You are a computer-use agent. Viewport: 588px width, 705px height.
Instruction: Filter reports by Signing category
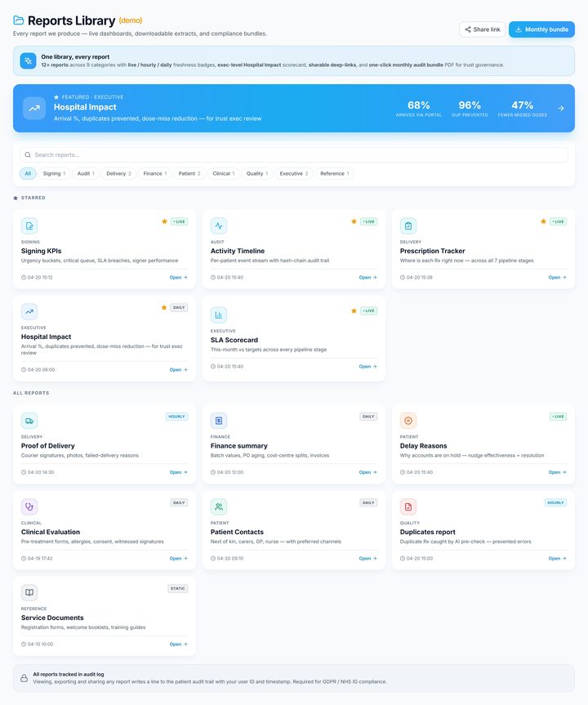tap(54, 173)
